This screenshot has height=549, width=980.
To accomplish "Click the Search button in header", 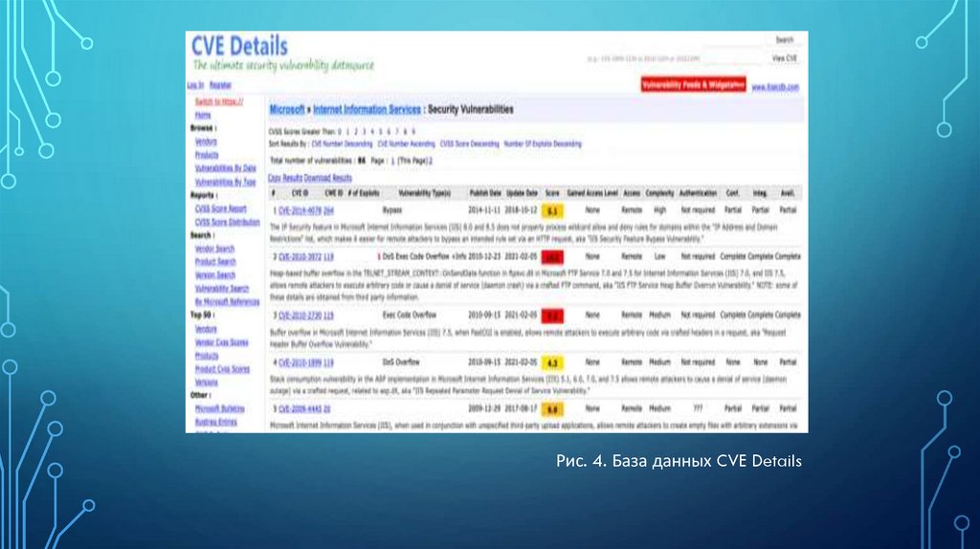I will (x=785, y=40).
